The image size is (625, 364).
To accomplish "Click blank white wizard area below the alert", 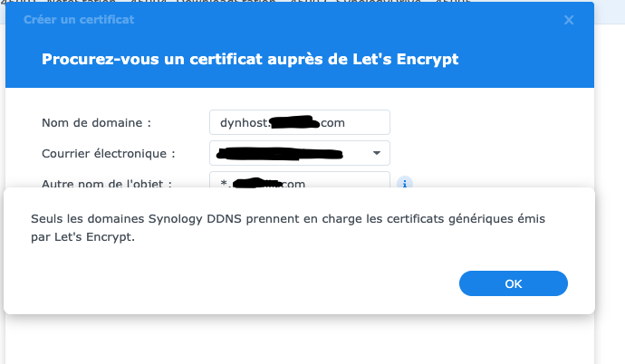I will (x=299, y=340).
